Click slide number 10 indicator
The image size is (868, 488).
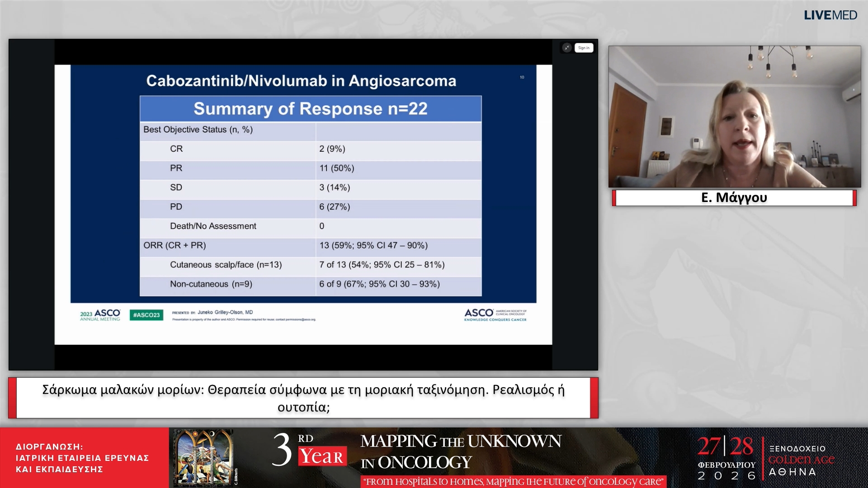click(x=522, y=77)
